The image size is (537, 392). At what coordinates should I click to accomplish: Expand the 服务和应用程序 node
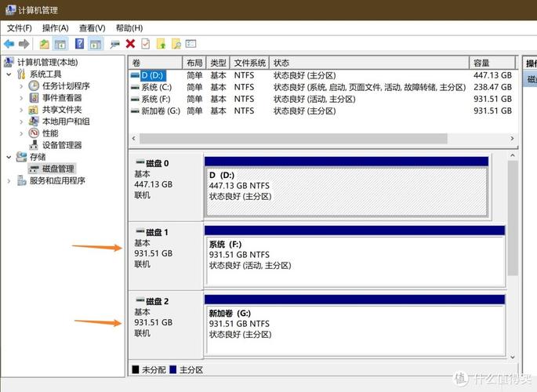[x=9, y=181]
